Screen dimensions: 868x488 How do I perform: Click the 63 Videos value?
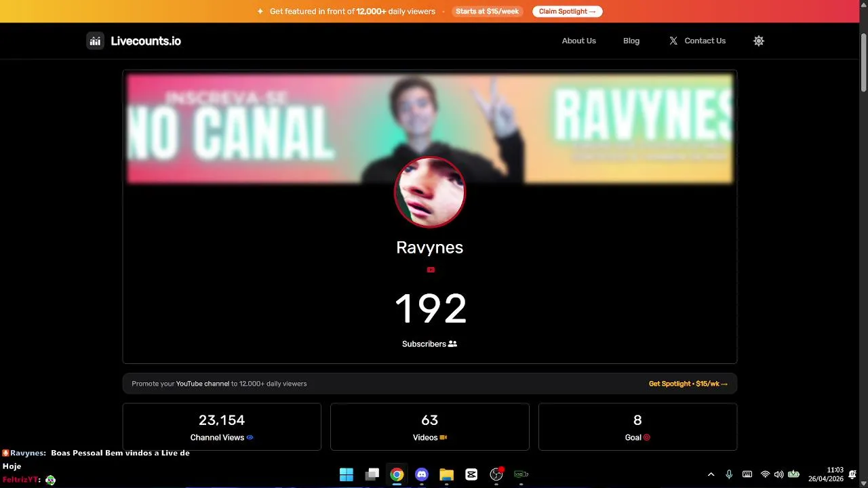tap(430, 420)
